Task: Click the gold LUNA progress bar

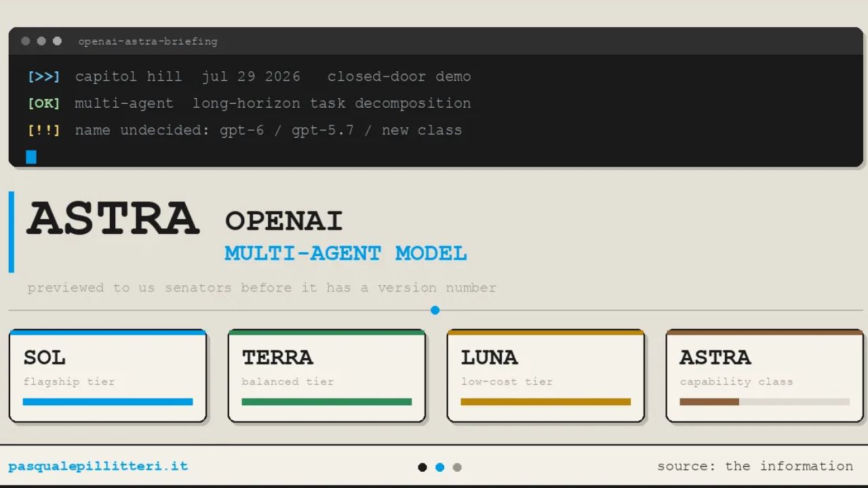Action: (546, 402)
